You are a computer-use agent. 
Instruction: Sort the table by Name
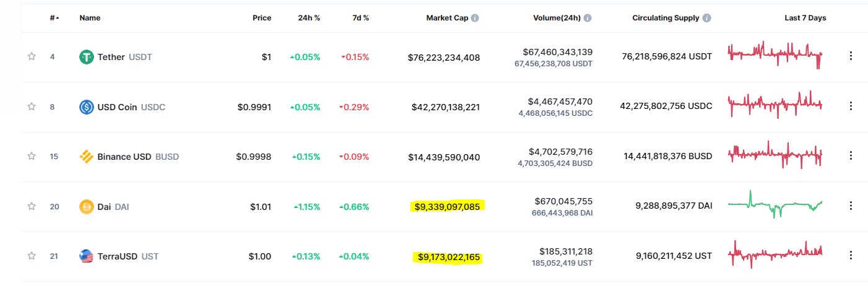[x=90, y=18]
